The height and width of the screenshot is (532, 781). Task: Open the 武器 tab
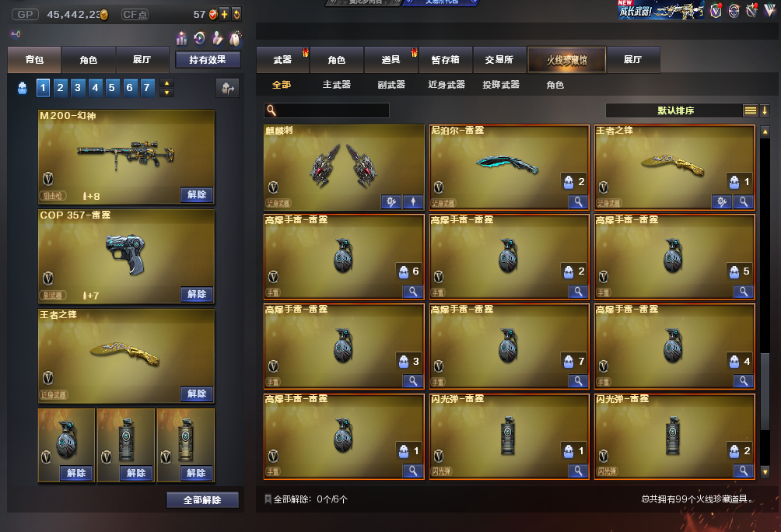coord(283,60)
